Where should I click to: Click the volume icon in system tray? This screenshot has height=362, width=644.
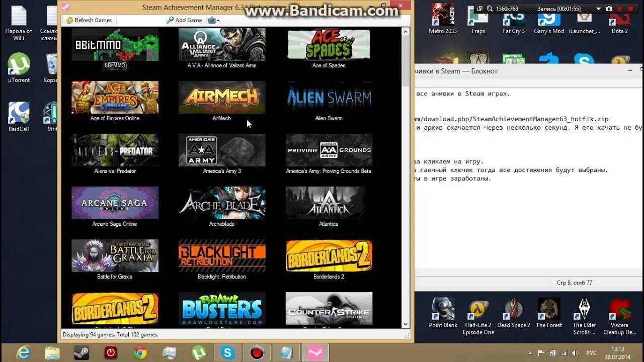(x=574, y=352)
